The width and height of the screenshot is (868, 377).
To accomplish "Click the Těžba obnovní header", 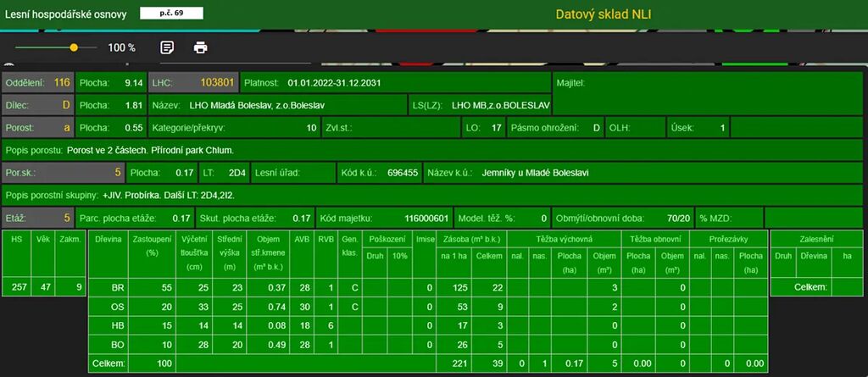I will [x=655, y=239].
